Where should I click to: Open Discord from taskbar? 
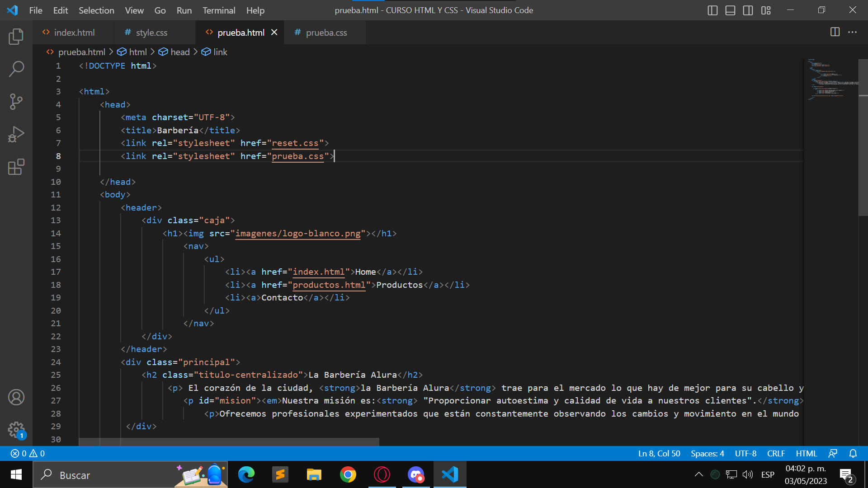(416, 474)
